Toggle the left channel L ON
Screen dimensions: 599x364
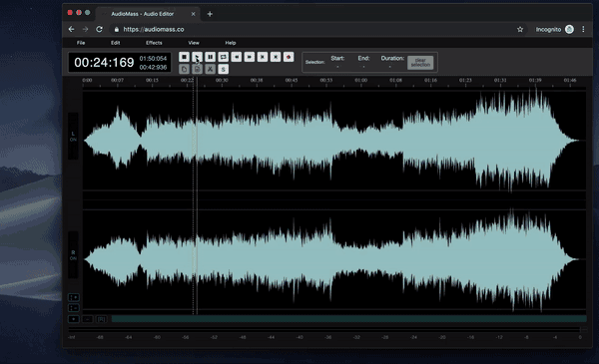point(73,137)
